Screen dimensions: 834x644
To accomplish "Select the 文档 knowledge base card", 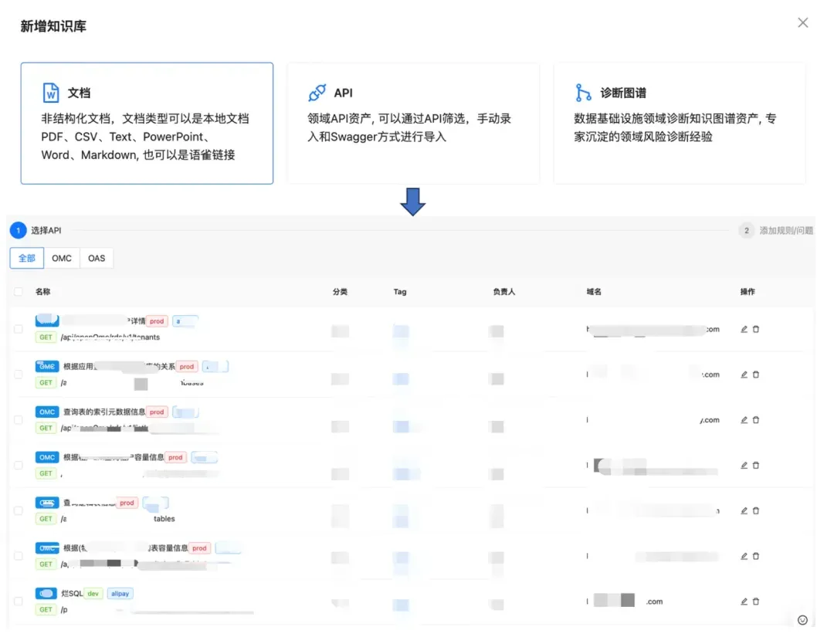I will 147,124.
